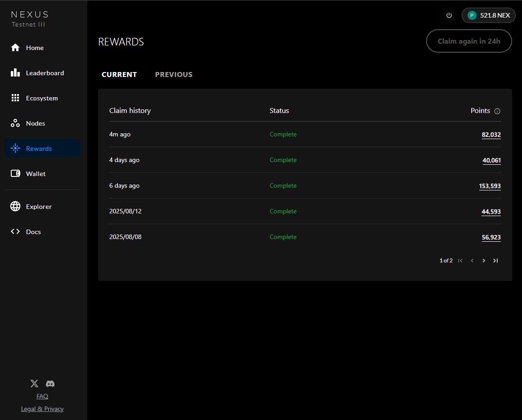Open Docs from the sidebar

click(42, 231)
